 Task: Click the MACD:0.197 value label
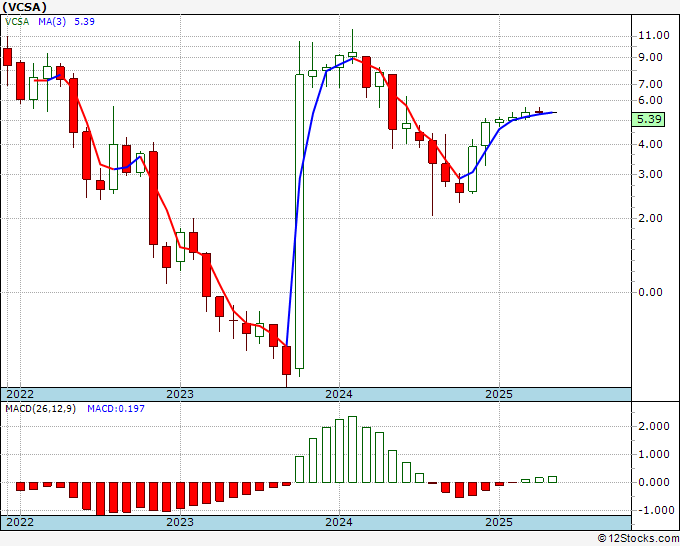116,409
